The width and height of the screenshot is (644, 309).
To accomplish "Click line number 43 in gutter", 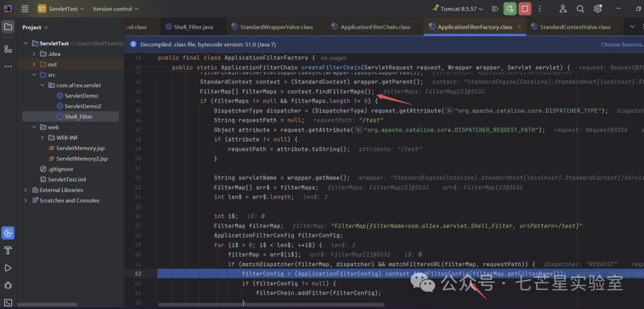I will 138,91.
